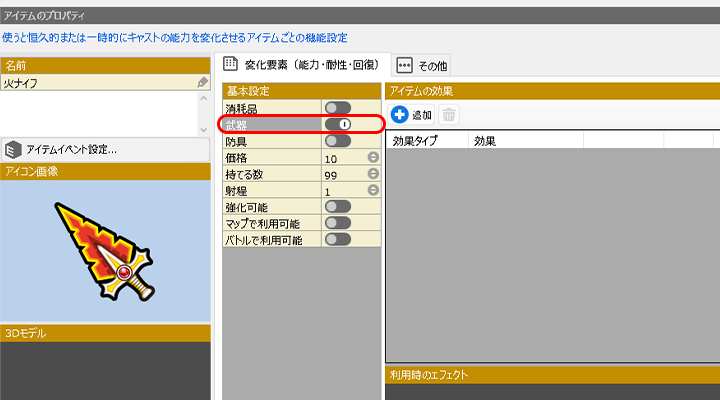Open アイテムイベント設定... button

(70, 149)
